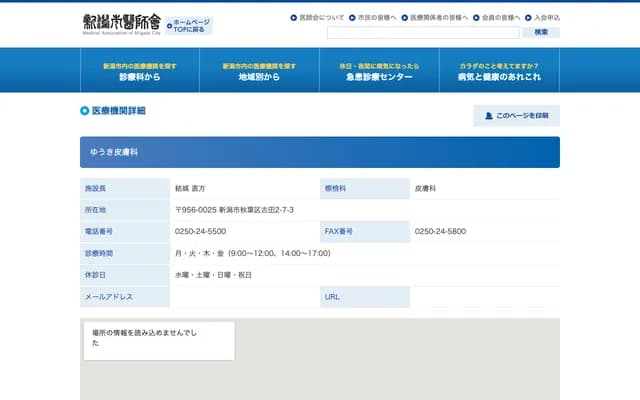Select the 診療時間 label cell
Image resolution: width=640 pixels, height=400 pixels.
click(125, 253)
